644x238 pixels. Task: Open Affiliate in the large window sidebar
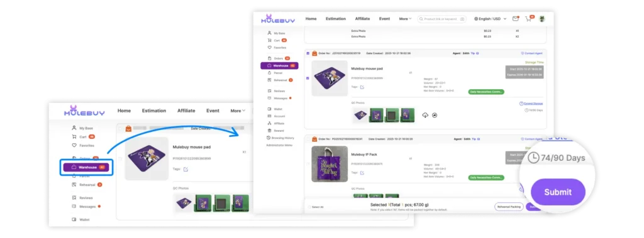click(x=276, y=123)
